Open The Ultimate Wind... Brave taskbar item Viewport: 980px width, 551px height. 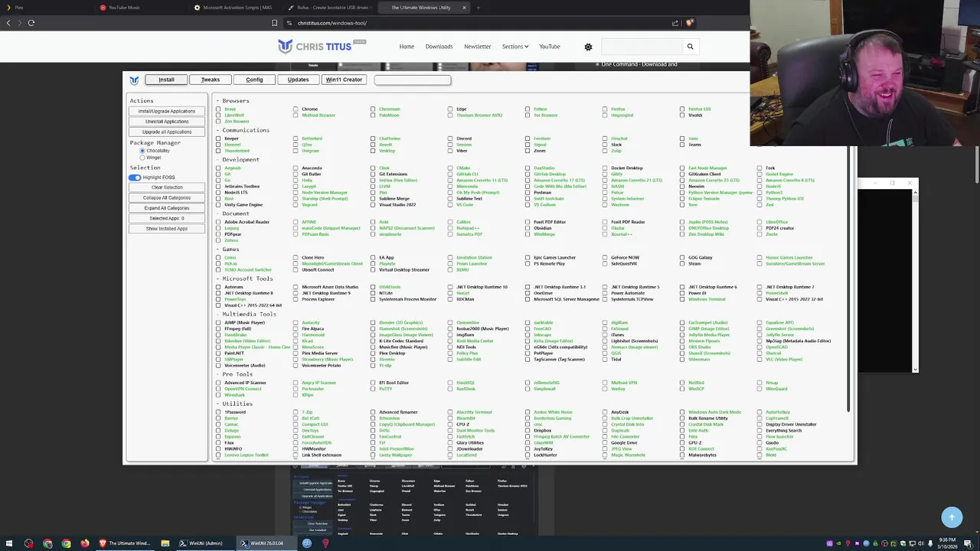[x=124, y=543]
